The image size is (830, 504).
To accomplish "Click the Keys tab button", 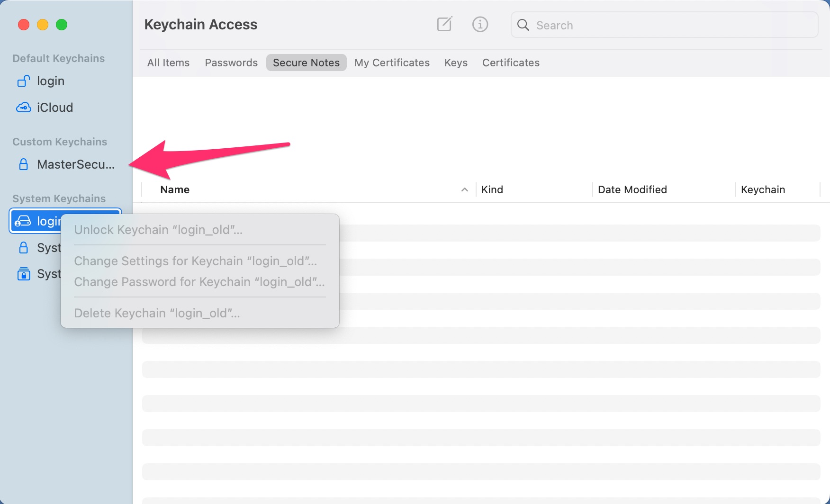I will (455, 63).
